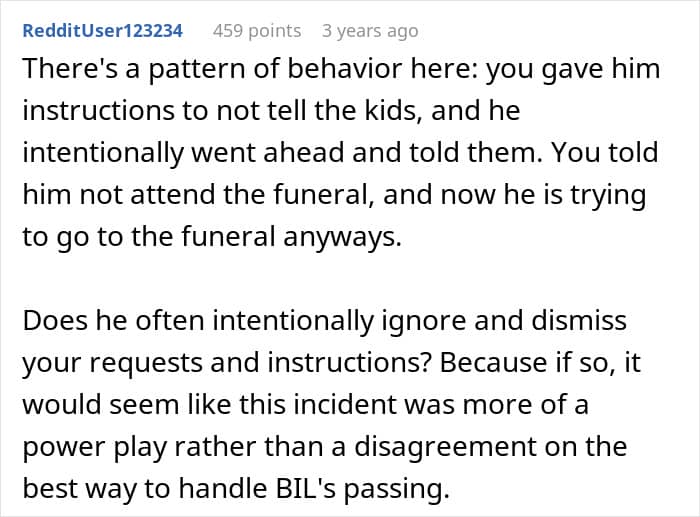Click the words "Because if so, it"
This screenshot has width=700, height=517.
(540, 362)
